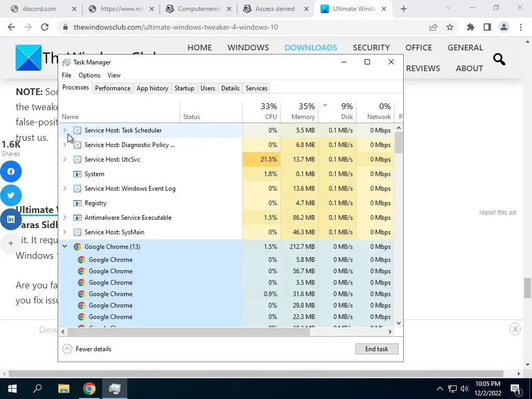Click Task Manager horizontal scrollbar right arrow
The height and width of the screenshot is (399, 532).
pyautogui.click(x=390, y=332)
